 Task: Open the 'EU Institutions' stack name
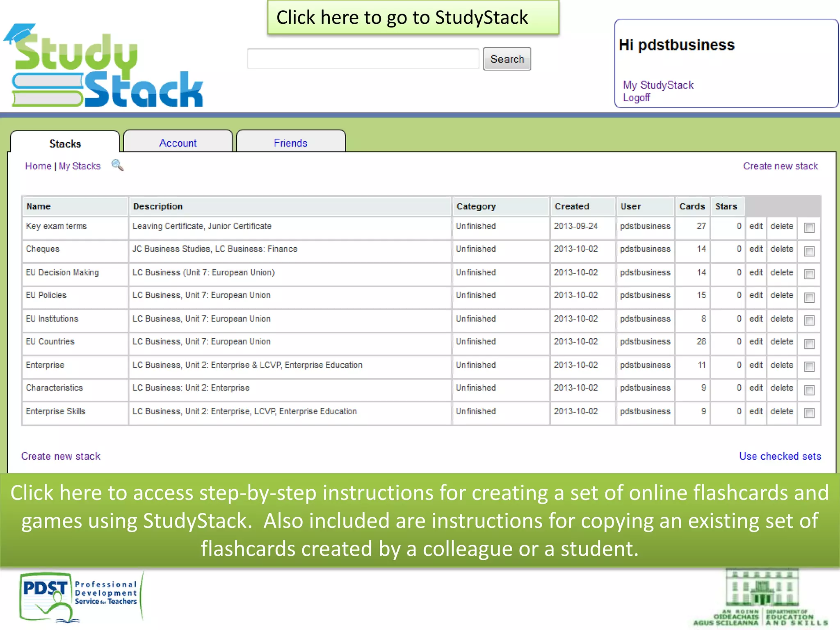pyautogui.click(x=52, y=319)
